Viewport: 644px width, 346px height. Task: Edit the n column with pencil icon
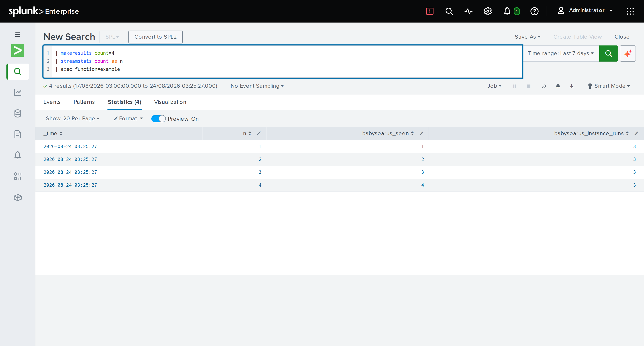[259, 133]
